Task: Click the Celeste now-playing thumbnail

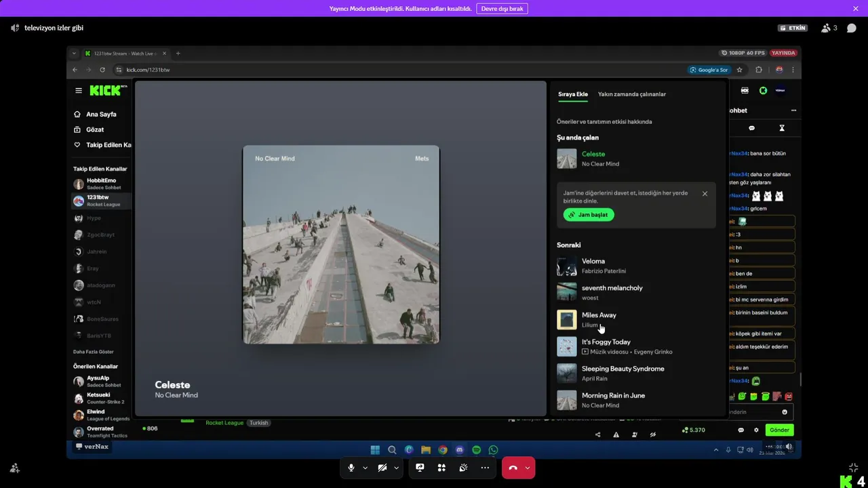Action: click(x=567, y=159)
